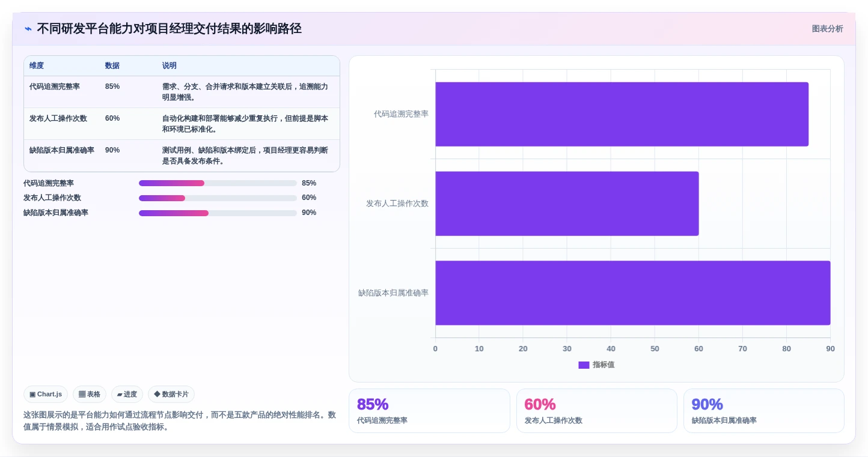Click the 85% value in the table
Viewport: 868px width, 457px height.
coord(112,86)
